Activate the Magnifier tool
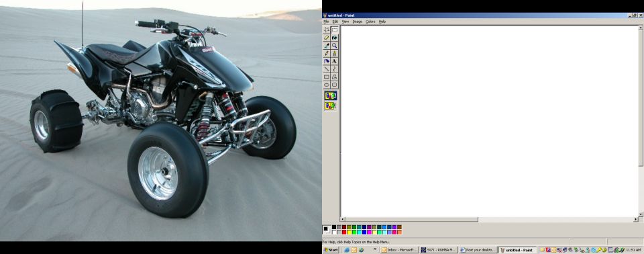The image size is (644, 254). pos(334,45)
